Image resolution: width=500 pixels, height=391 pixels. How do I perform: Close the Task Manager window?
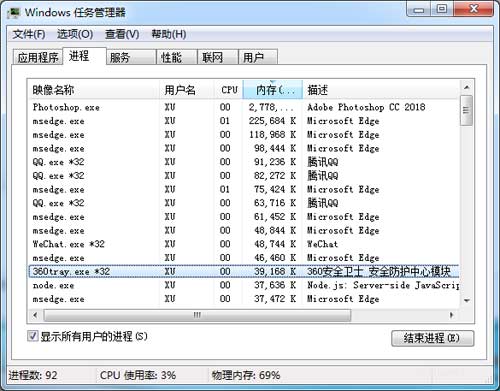click(x=473, y=9)
